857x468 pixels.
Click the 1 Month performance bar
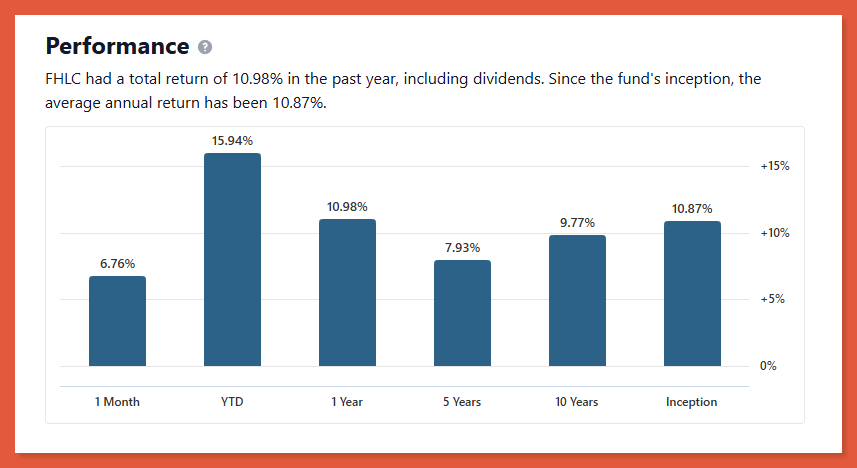(x=117, y=321)
